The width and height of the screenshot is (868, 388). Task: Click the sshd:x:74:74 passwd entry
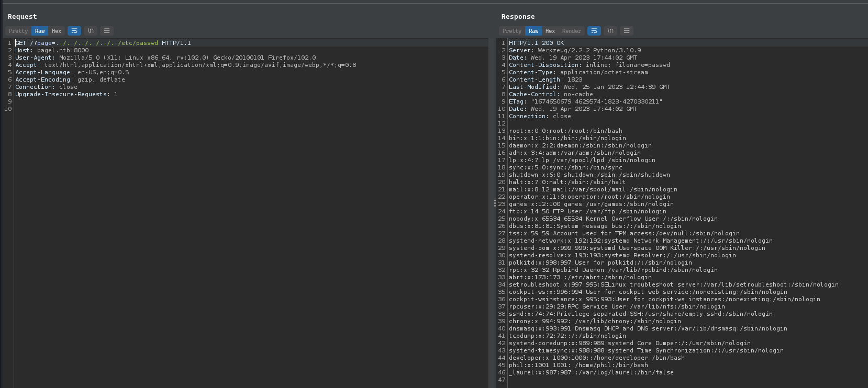pyautogui.click(x=641, y=314)
